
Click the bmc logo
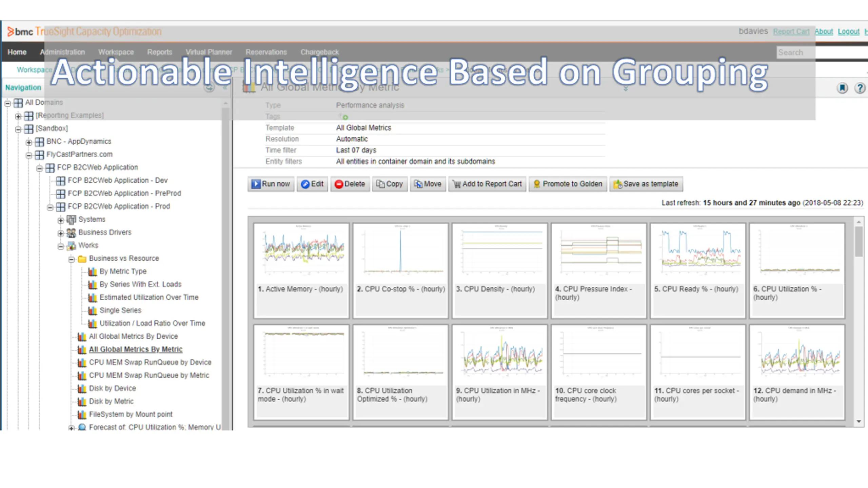[20, 32]
